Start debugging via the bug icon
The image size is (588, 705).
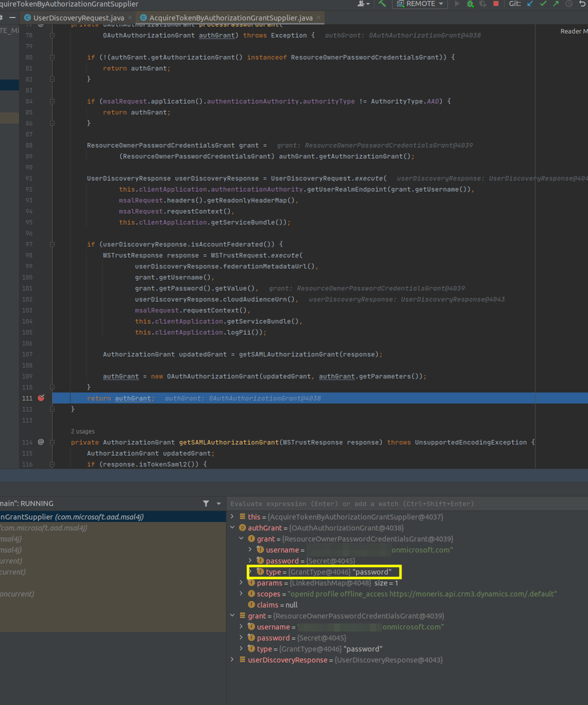(470, 4)
